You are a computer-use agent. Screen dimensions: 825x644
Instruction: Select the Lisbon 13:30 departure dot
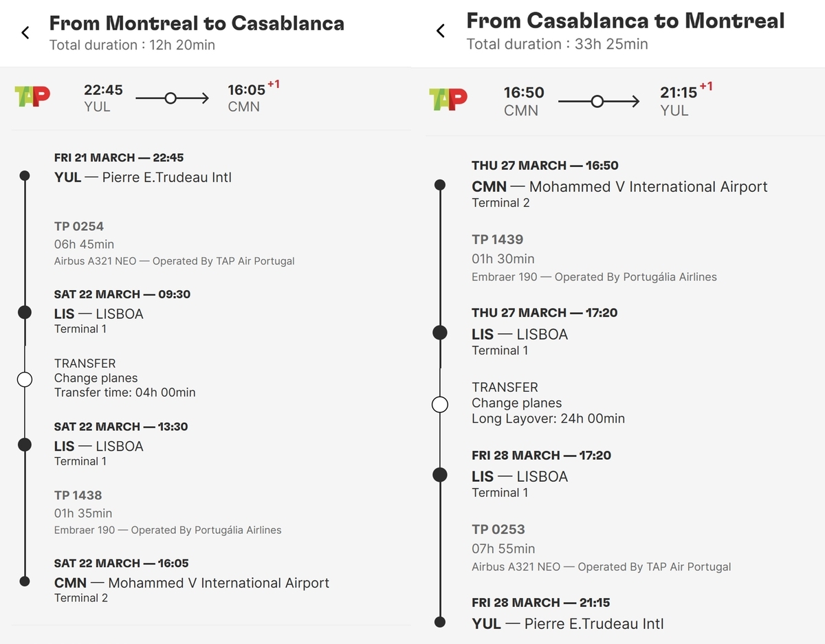(25, 445)
